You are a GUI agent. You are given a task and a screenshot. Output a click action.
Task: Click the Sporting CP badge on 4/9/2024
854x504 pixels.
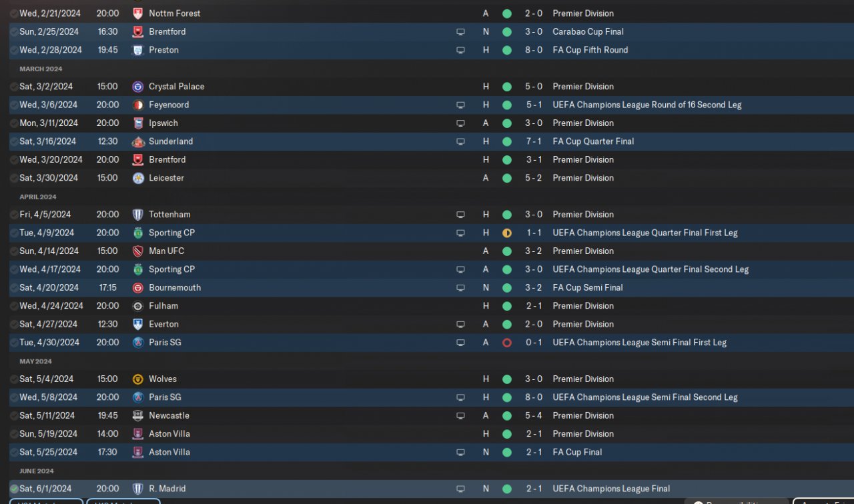tap(138, 233)
